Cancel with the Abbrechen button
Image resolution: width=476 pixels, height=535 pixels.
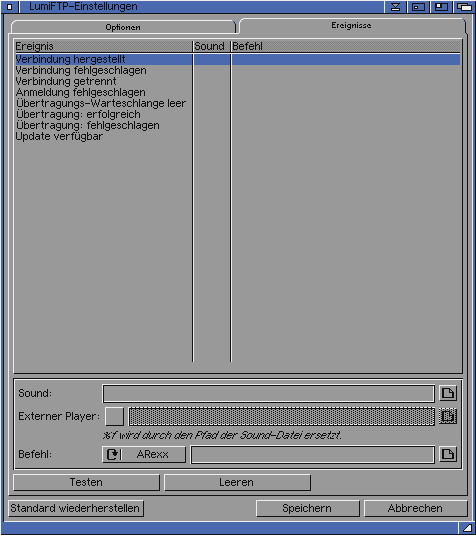pyautogui.click(x=416, y=508)
